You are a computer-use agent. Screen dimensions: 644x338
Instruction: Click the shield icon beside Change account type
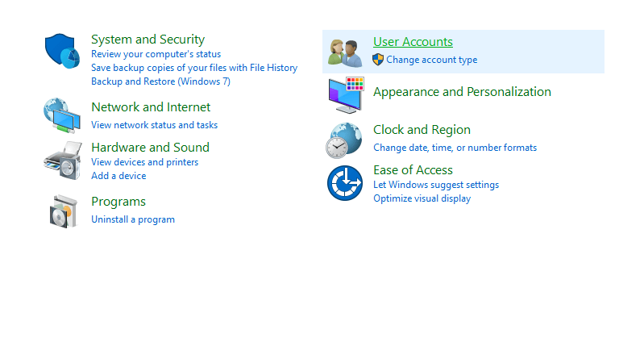point(378,60)
